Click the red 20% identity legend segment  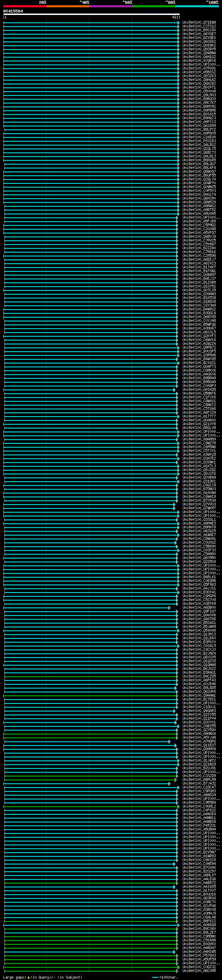(25, 6)
